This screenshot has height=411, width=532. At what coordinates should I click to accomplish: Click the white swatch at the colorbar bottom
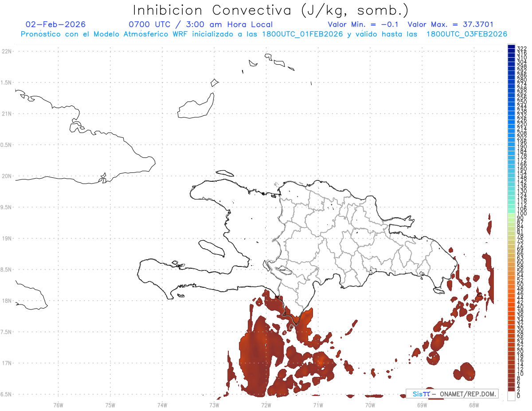(511, 395)
